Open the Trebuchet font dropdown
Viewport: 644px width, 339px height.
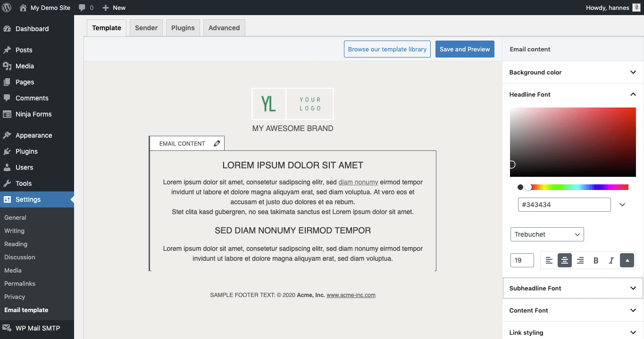click(547, 234)
